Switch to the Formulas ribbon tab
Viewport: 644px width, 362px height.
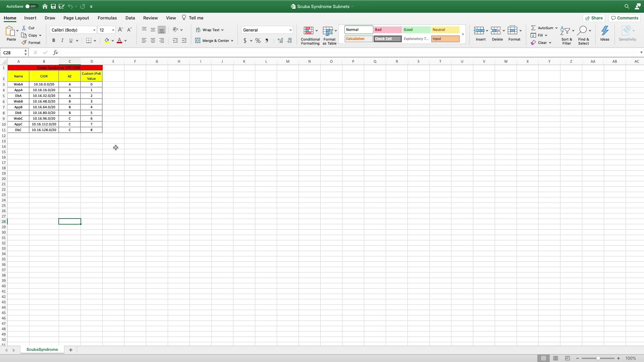(107, 18)
